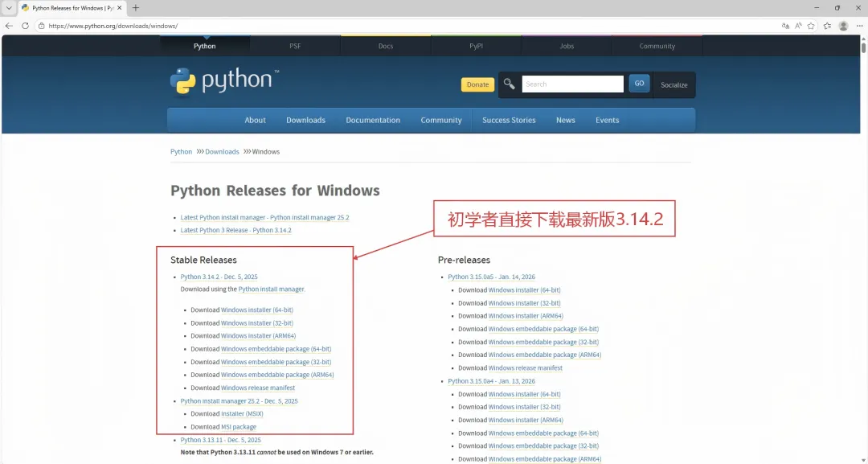868x464 pixels.
Task: Click the Downloads breadcrumb link
Action: pos(222,152)
